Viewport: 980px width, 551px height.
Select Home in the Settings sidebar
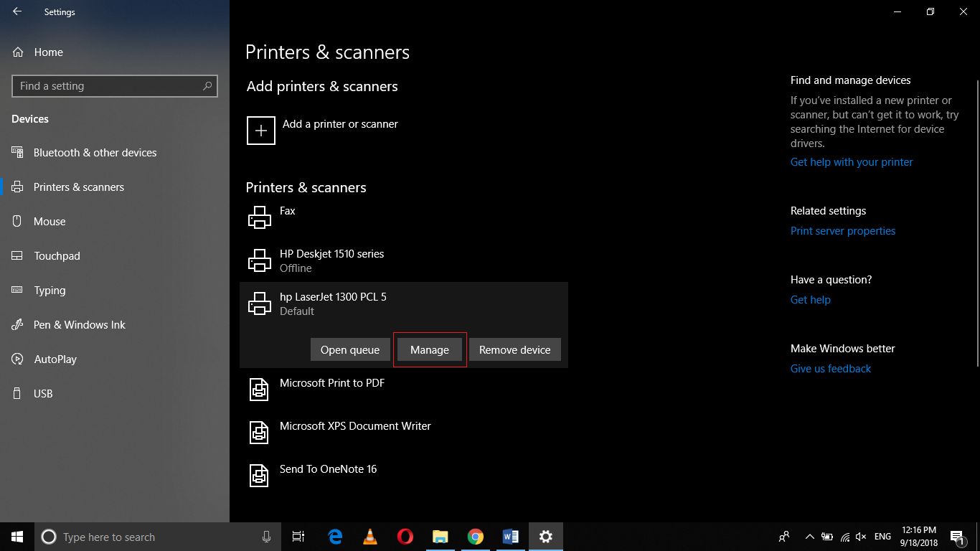pos(49,52)
